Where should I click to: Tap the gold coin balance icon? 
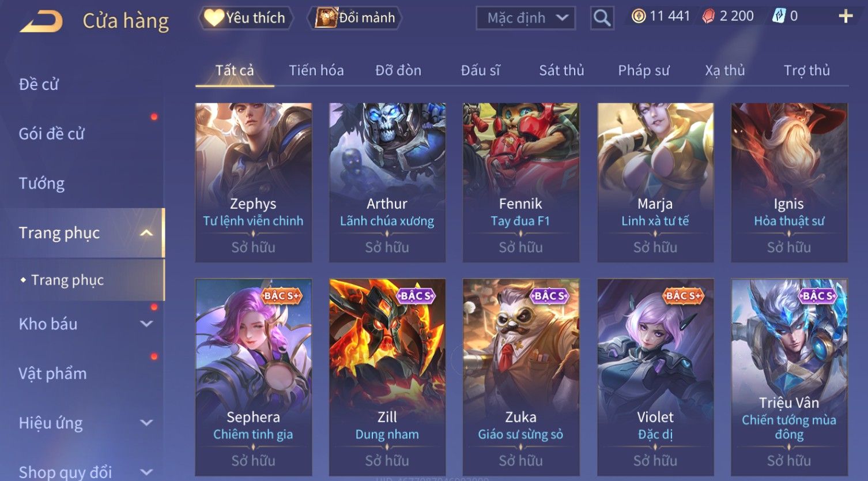(638, 16)
